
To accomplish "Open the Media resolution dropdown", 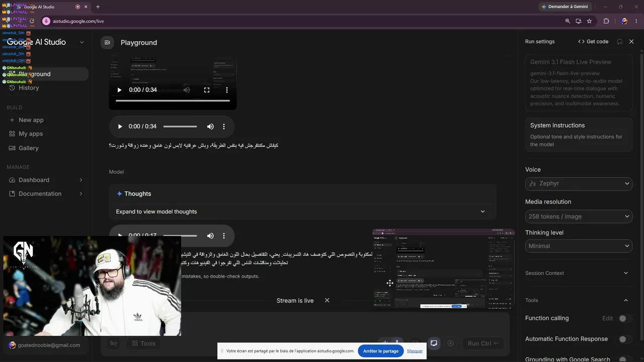I will coord(579,216).
